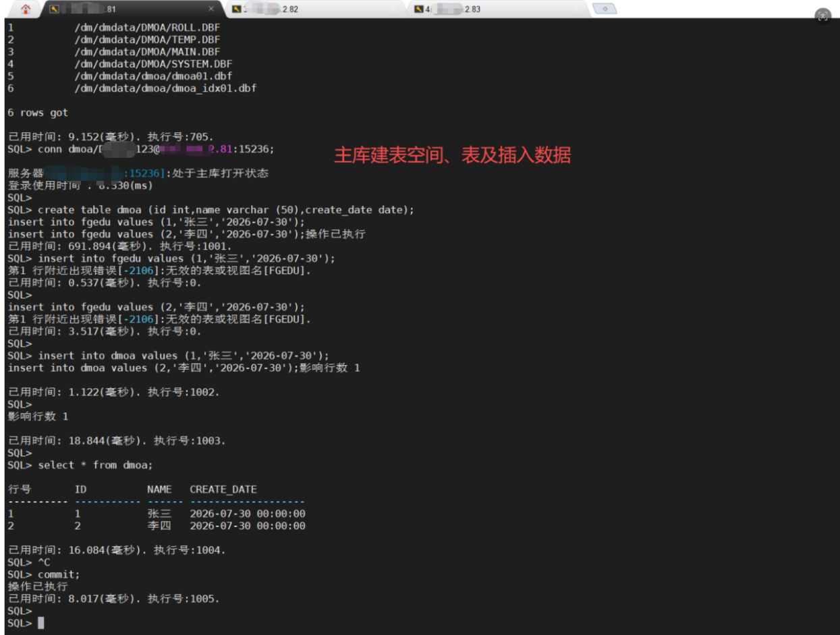Open a new session tab
Image resolution: width=840 pixels, height=635 pixels.
click(605, 9)
